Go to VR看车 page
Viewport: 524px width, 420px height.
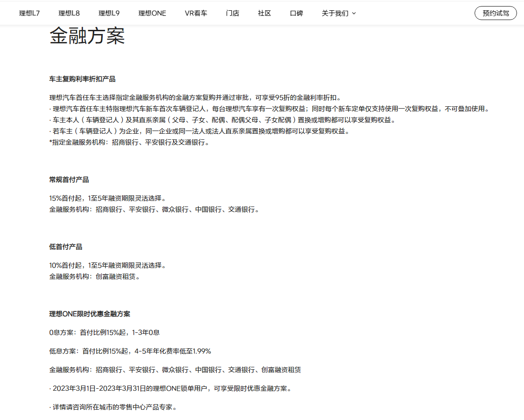196,14
